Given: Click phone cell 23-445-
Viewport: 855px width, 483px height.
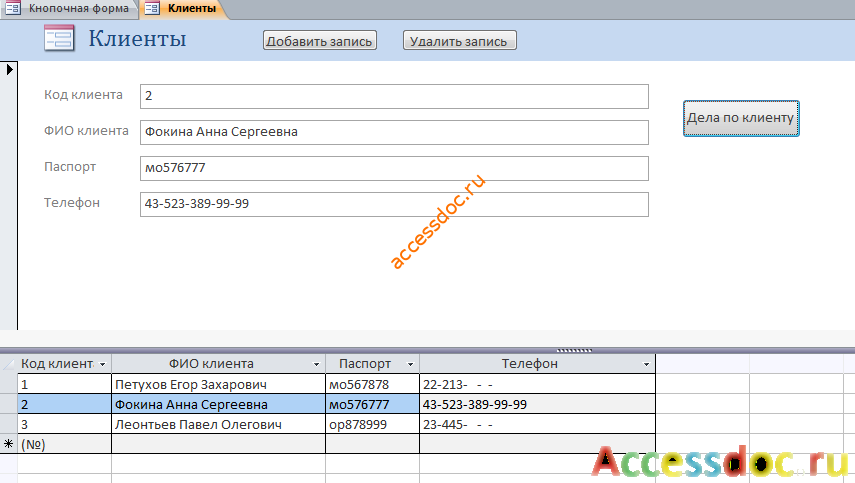Looking at the screenshot, I should click(x=537, y=424).
